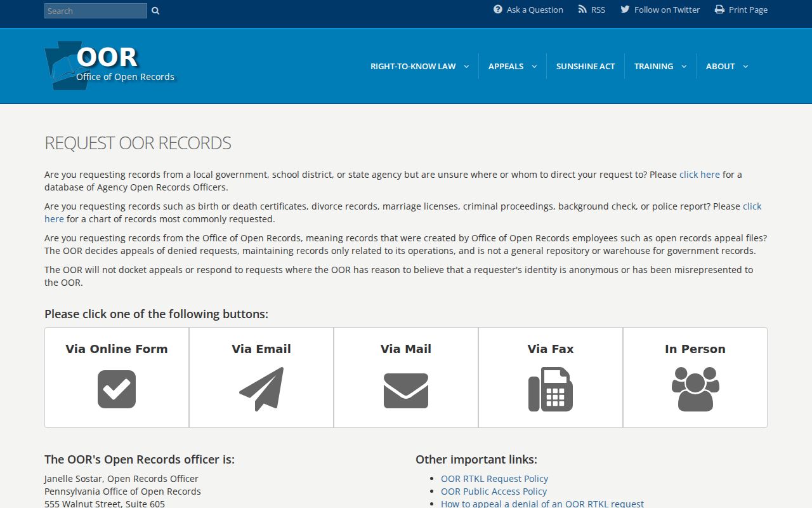
Task: Click the Via Mail heading
Action: pyautogui.click(x=406, y=349)
